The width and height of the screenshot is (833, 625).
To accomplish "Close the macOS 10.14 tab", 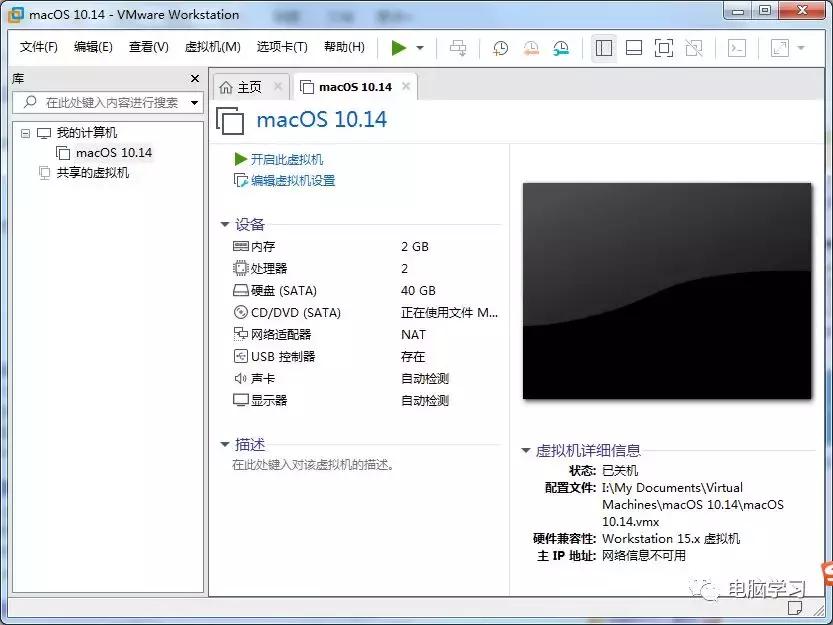I will [x=406, y=86].
